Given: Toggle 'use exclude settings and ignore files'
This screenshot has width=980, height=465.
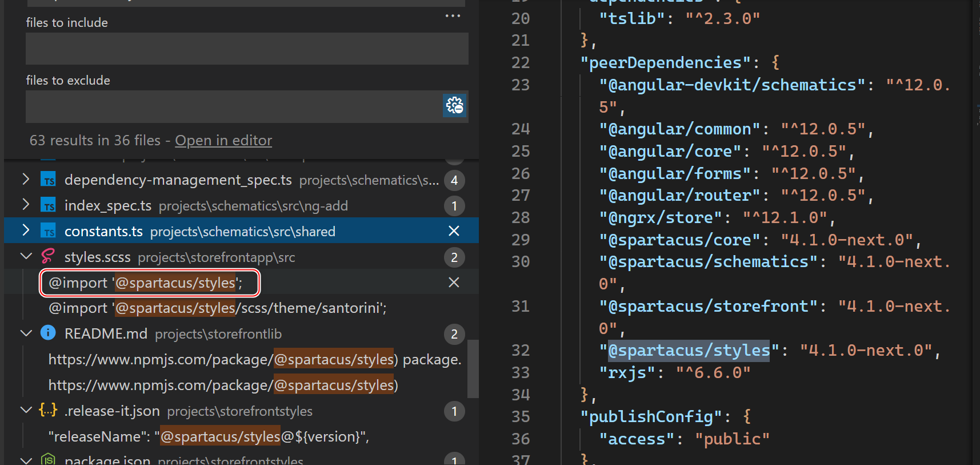Looking at the screenshot, I should click(455, 105).
